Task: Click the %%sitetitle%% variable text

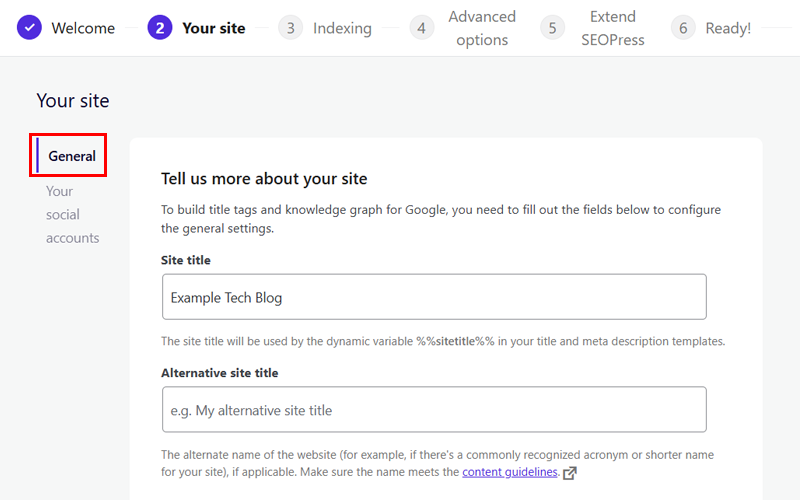Action: (455, 341)
